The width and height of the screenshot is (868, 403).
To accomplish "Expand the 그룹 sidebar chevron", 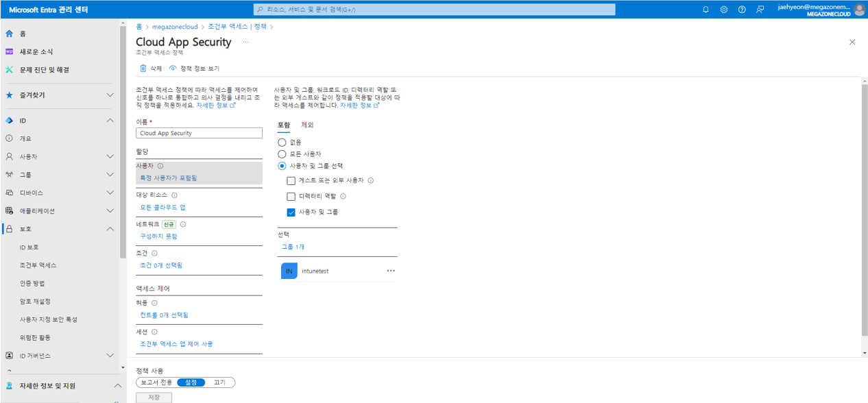I will pyautogui.click(x=110, y=175).
